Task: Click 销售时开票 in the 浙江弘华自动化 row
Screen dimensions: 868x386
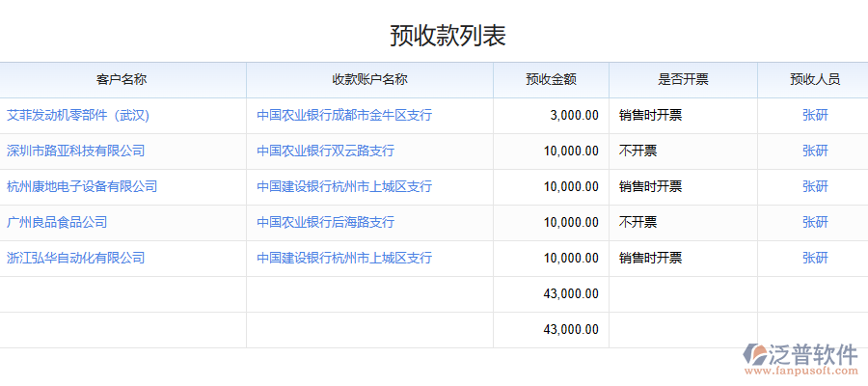Action: 650,259
